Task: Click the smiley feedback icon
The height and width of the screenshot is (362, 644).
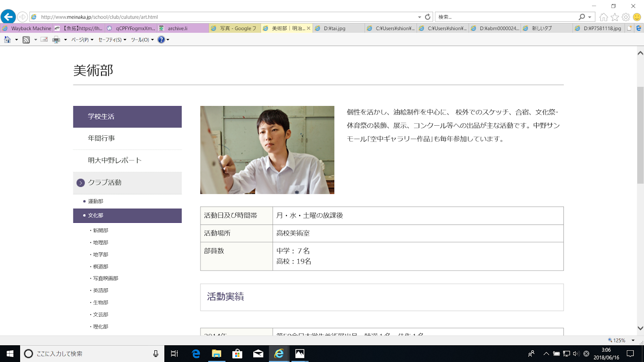Action: 637,17
